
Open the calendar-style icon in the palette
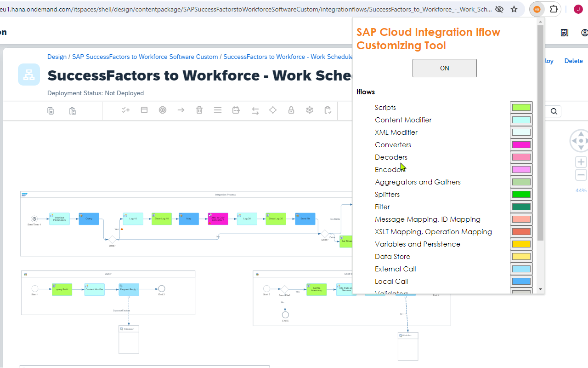point(236,110)
